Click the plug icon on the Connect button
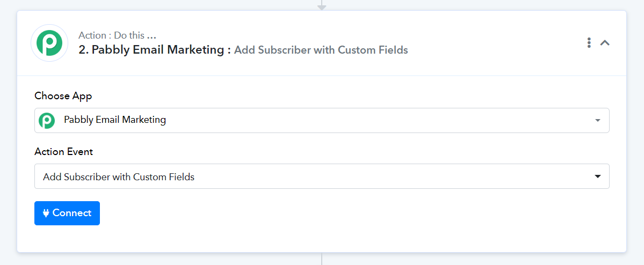644x265 pixels. (46, 213)
